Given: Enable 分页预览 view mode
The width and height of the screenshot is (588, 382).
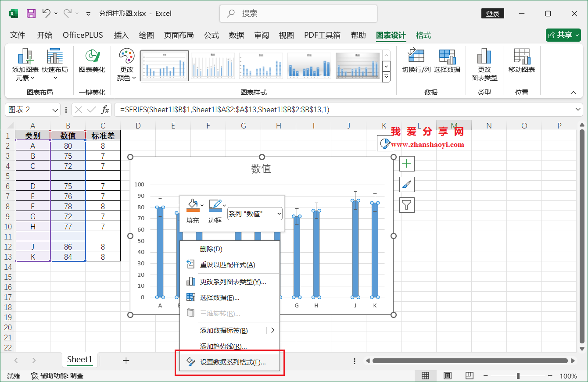Looking at the screenshot, I should coord(469,375).
